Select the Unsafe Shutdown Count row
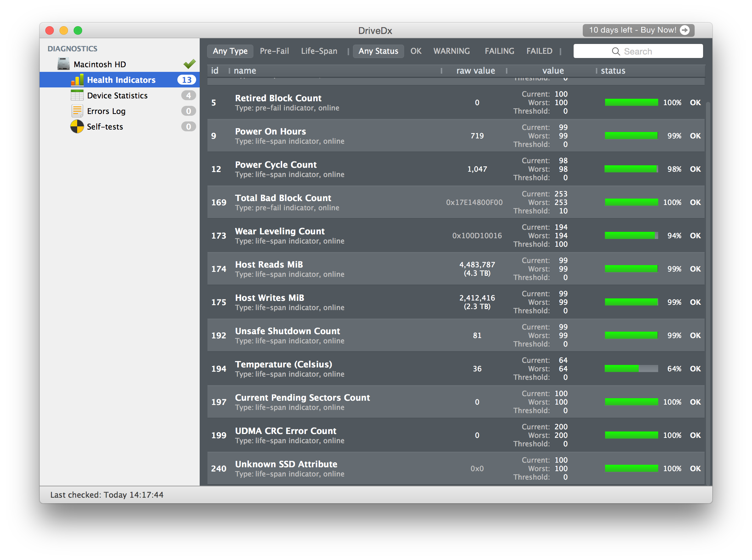Image resolution: width=752 pixels, height=560 pixels. pos(456,336)
